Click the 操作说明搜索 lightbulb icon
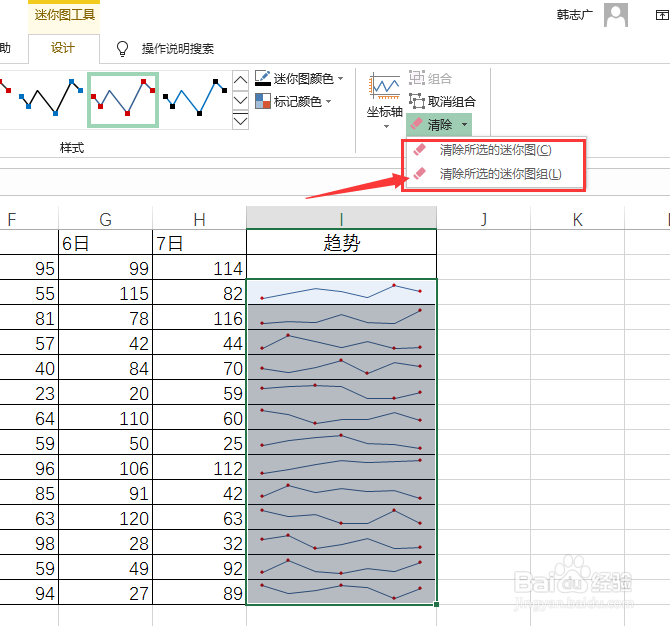Viewport: 670px width, 626px height. point(122,49)
